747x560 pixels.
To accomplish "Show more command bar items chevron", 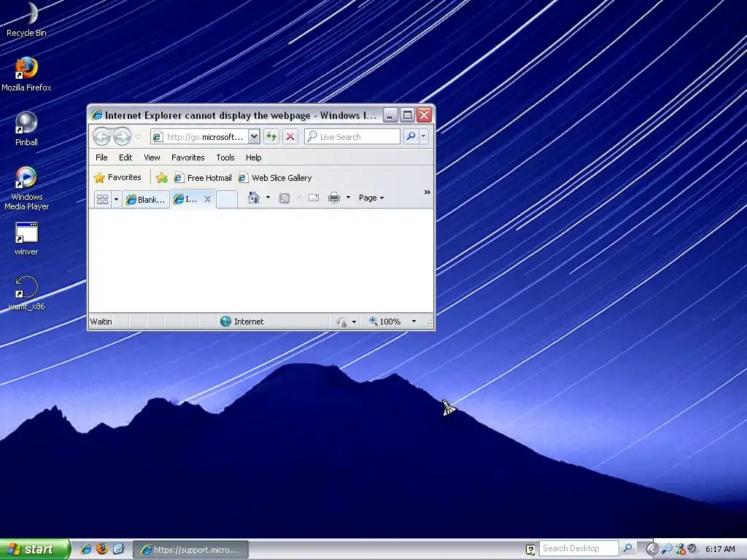I will pos(427,192).
